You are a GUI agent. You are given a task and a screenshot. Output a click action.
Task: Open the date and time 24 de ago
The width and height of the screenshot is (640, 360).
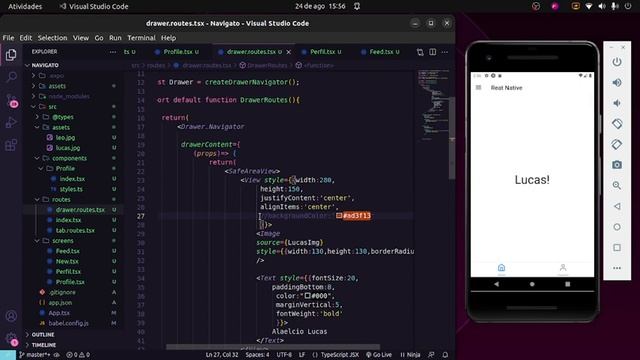[320, 7]
